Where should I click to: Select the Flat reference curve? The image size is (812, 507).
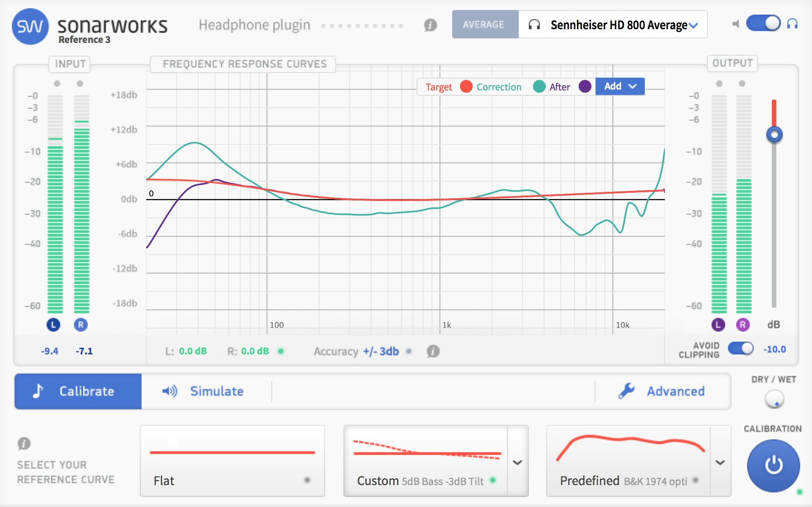coord(232,460)
